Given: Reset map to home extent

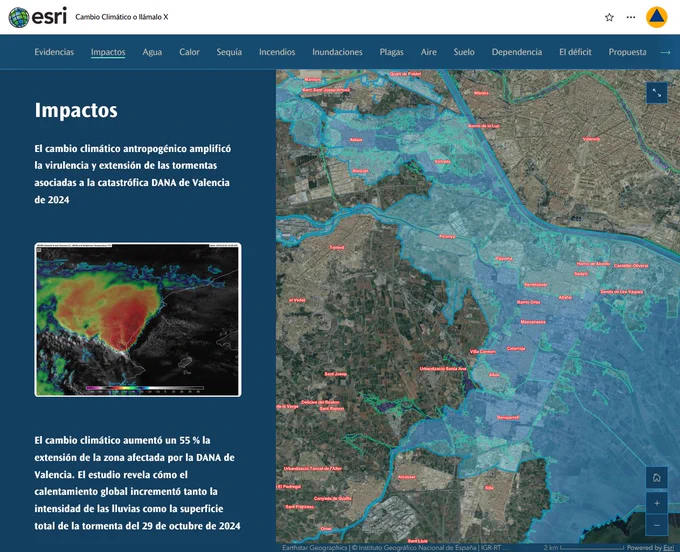Looking at the screenshot, I should [x=657, y=477].
